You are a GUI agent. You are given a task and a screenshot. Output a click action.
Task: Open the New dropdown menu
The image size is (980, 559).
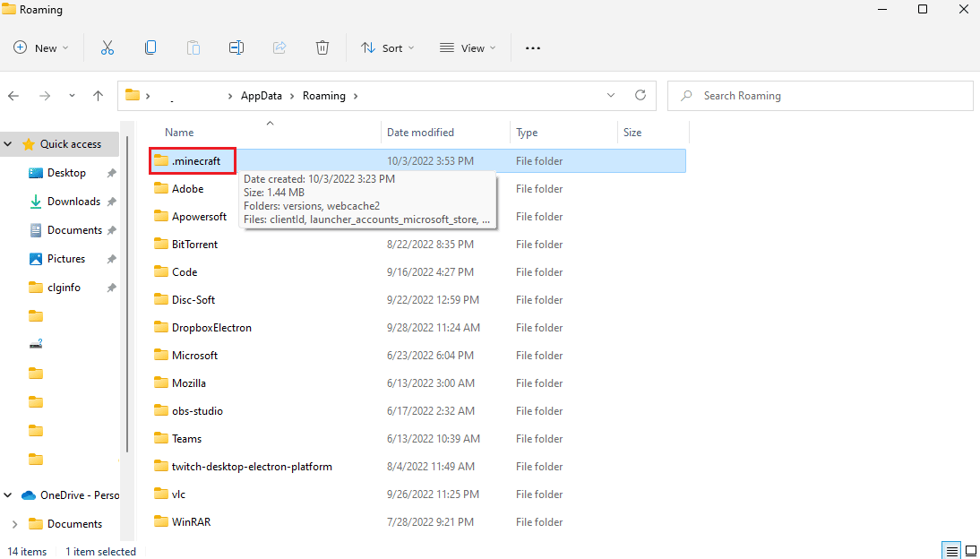click(41, 47)
